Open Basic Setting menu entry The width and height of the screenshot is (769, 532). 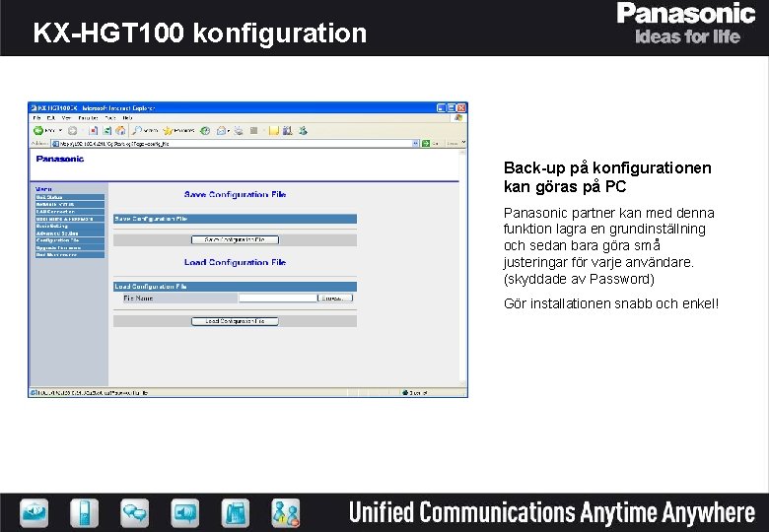click(70, 227)
